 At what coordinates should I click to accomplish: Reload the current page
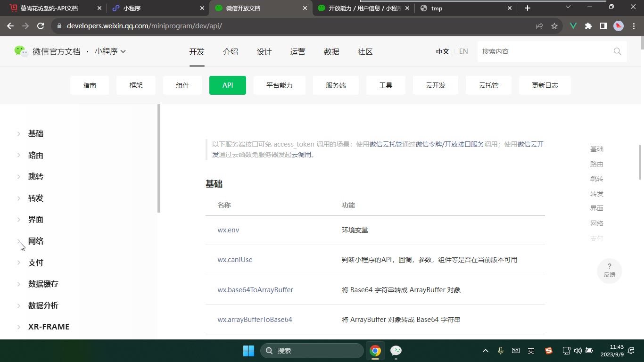[41, 26]
